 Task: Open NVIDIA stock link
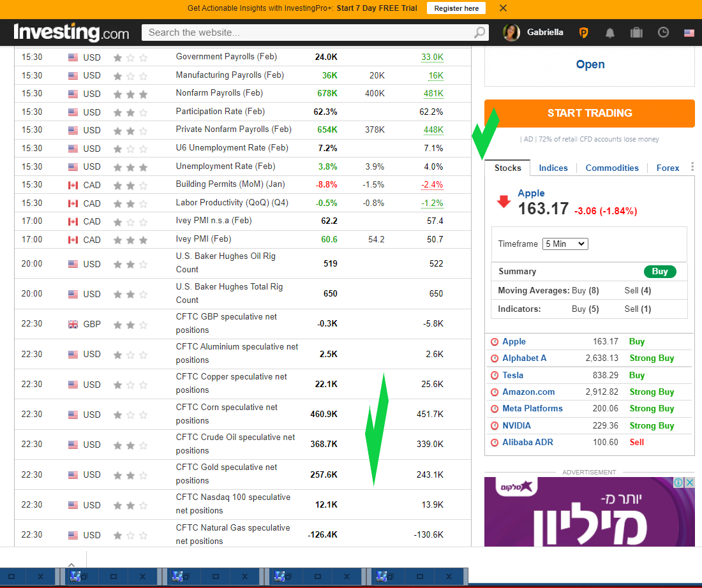click(516, 425)
